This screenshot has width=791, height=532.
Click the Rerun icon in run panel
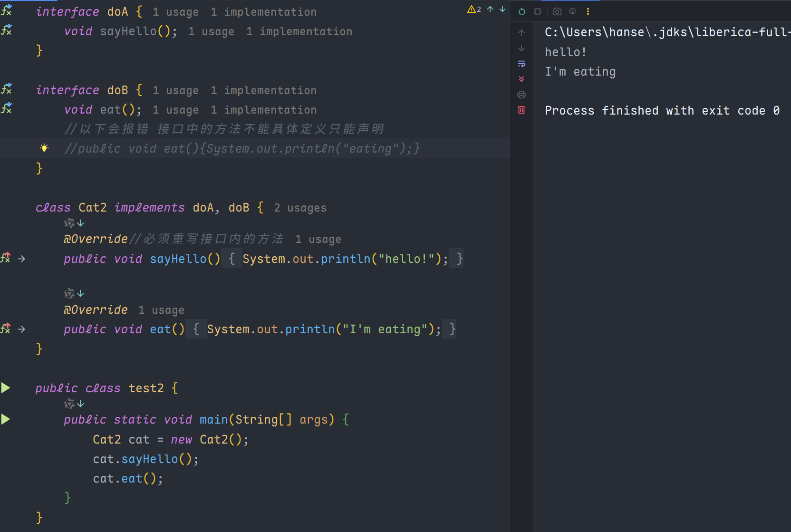point(522,11)
